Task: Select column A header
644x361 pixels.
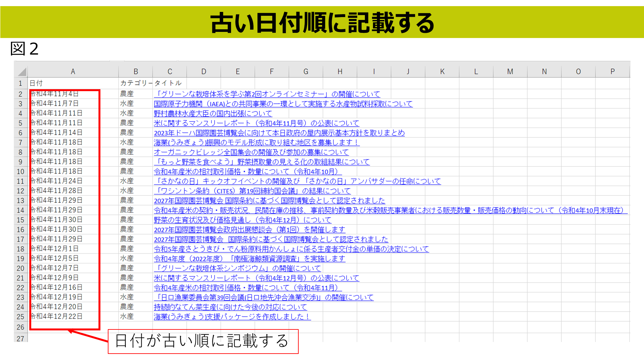Action: 73,71
